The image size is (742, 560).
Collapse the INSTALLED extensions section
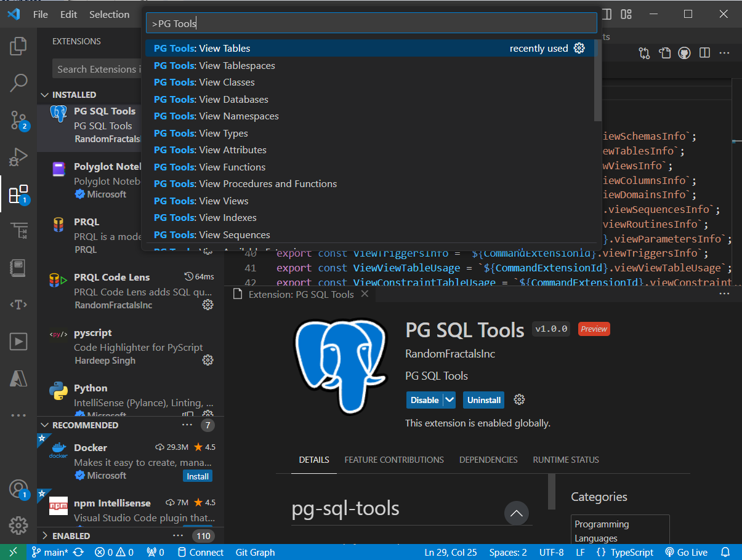tap(44, 95)
